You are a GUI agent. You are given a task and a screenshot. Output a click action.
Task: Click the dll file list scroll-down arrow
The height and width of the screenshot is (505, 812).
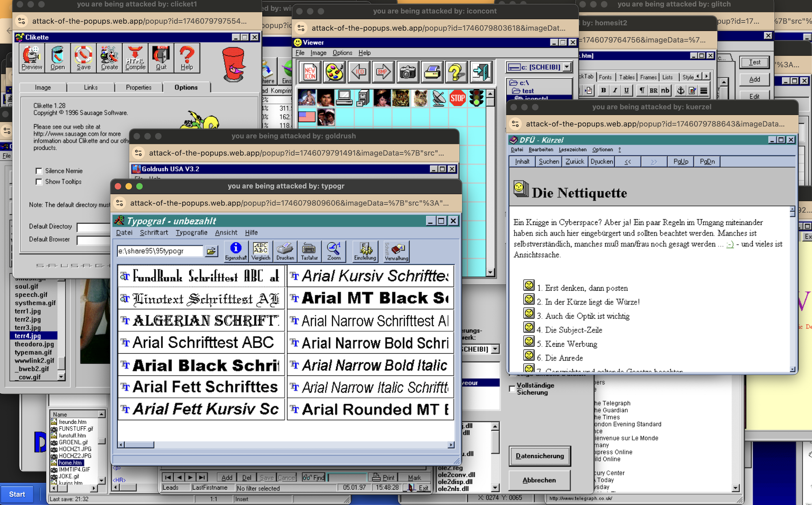(x=495, y=488)
